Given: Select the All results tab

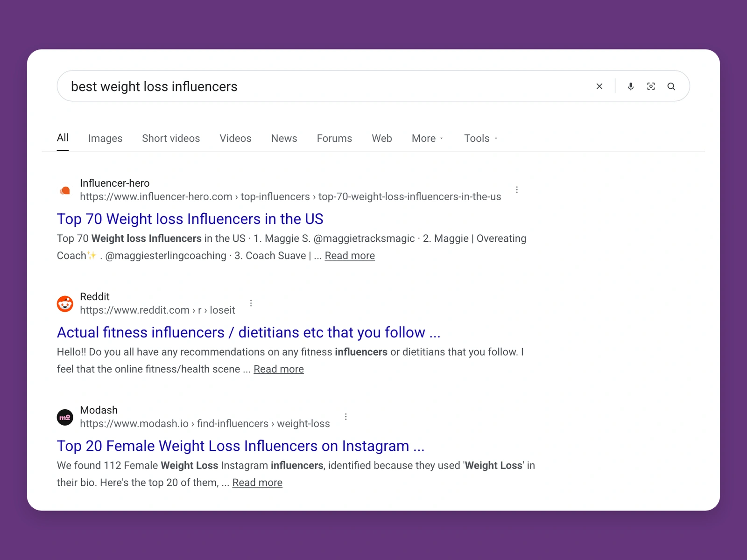Looking at the screenshot, I should (63, 138).
